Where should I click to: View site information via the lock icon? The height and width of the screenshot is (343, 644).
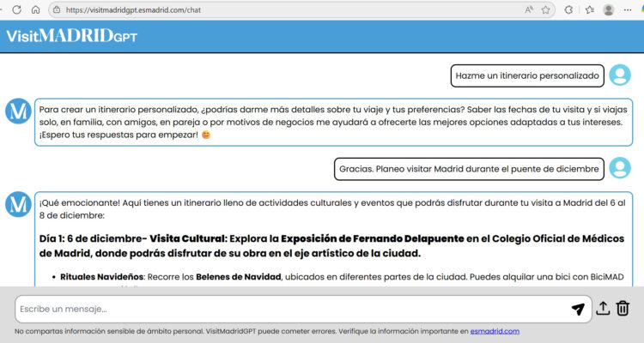(x=57, y=9)
